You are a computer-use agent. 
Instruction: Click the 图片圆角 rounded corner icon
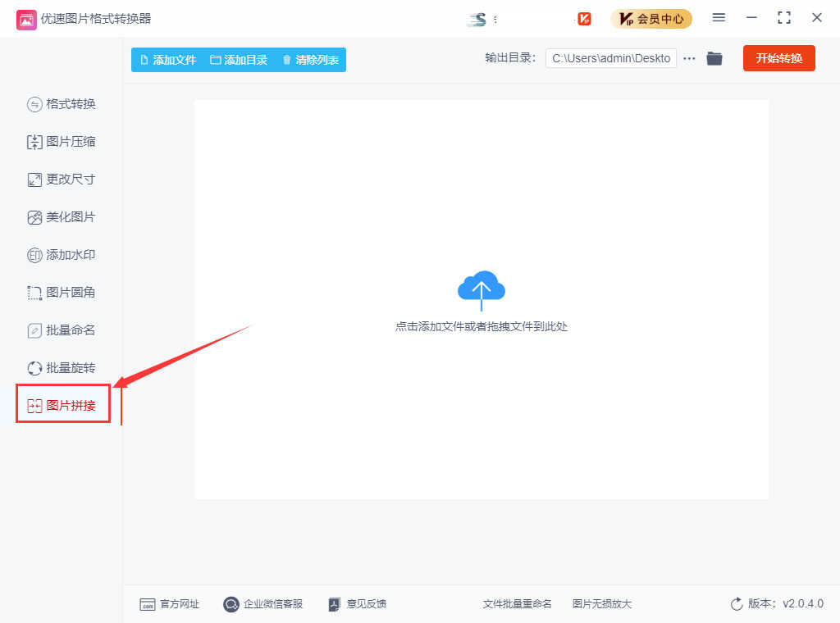pos(34,293)
